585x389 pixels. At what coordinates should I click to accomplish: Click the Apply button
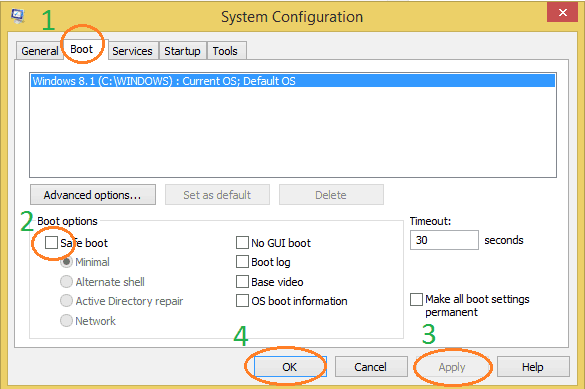coord(452,367)
